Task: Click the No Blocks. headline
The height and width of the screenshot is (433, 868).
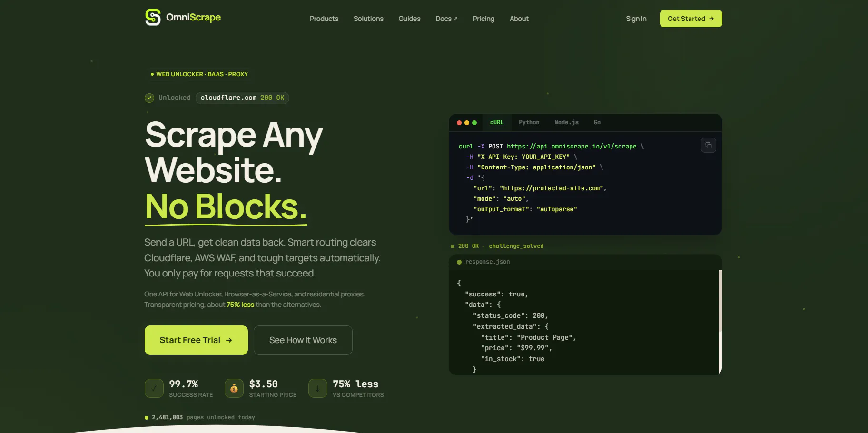Action: tap(226, 207)
